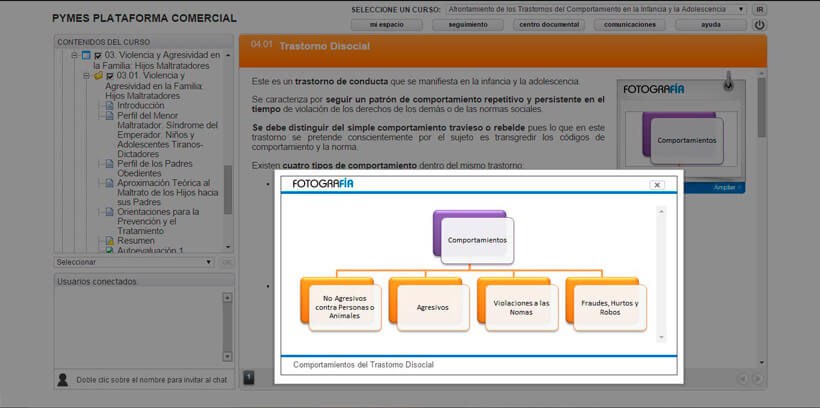Open Aproximación Teórica al Maltrato lesson
This screenshot has height=408, width=820.
pyautogui.click(x=167, y=192)
